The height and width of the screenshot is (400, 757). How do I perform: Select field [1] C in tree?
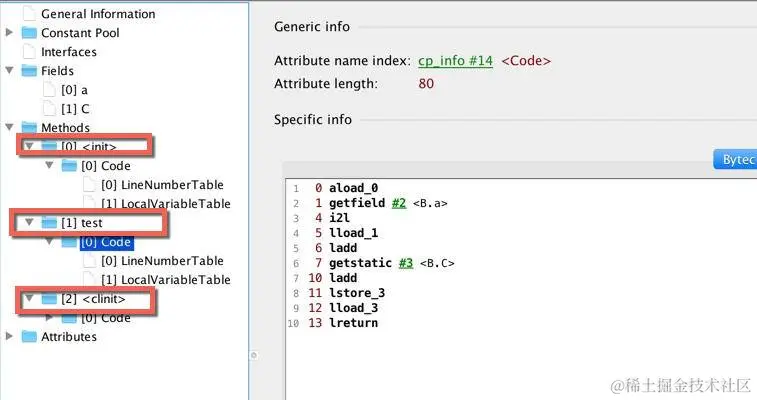click(x=75, y=109)
